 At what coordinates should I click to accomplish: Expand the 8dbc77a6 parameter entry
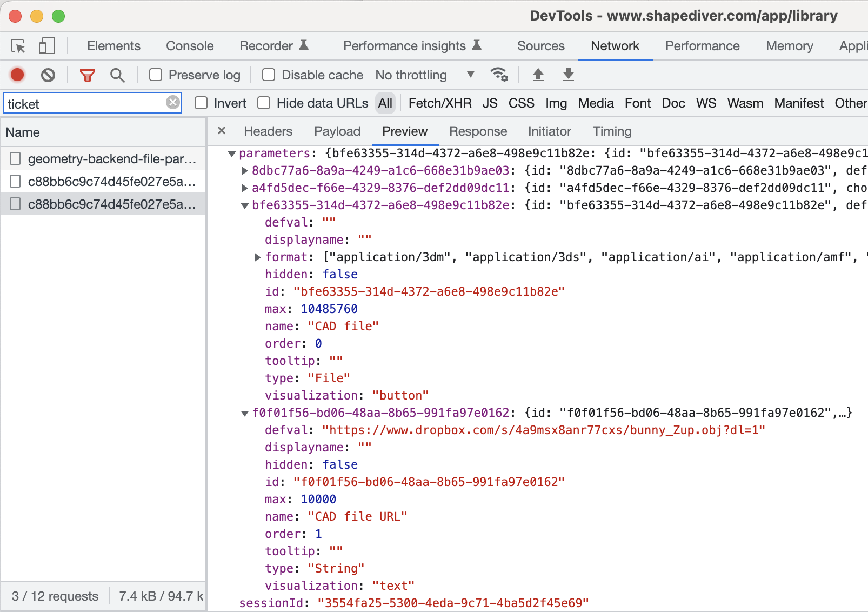tap(245, 171)
